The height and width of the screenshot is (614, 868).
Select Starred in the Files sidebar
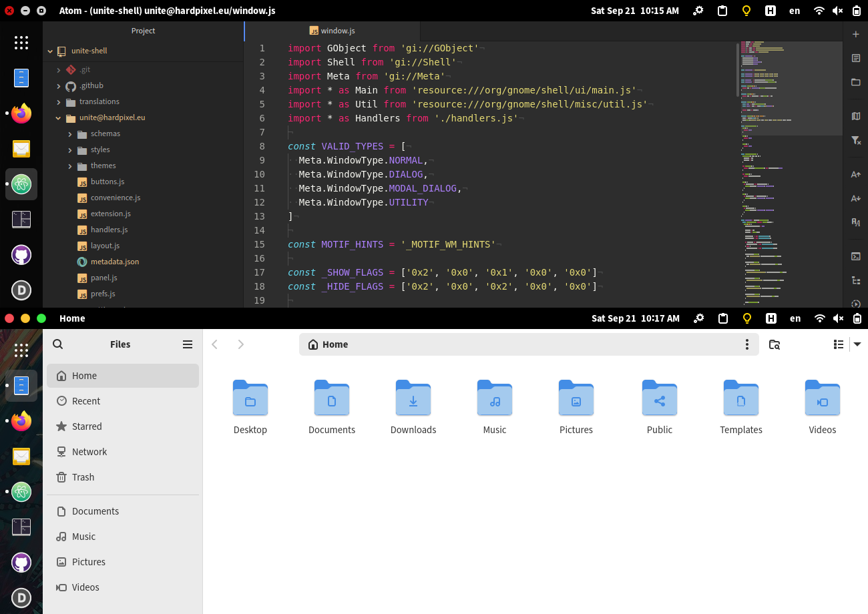click(x=87, y=426)
